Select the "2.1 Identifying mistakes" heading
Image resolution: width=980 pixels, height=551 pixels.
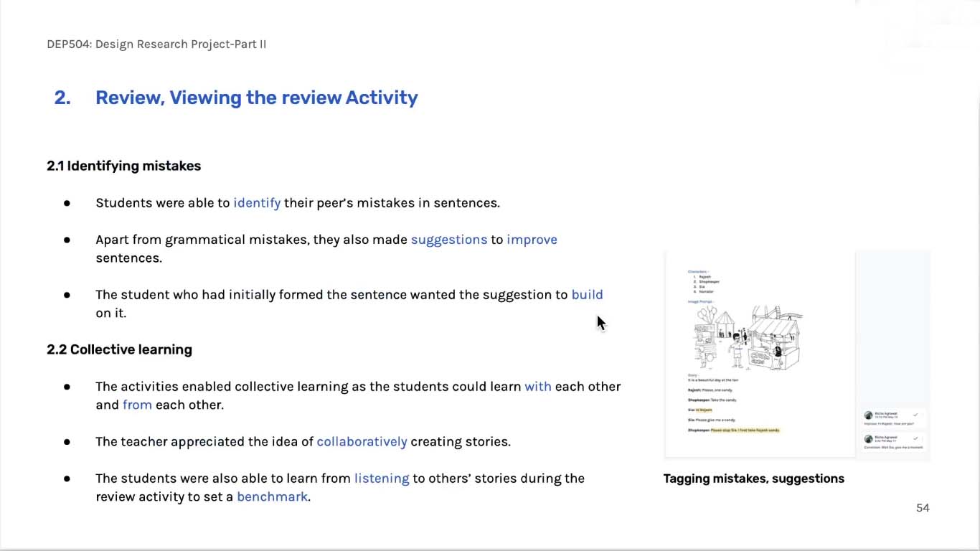tap(123, 166)
